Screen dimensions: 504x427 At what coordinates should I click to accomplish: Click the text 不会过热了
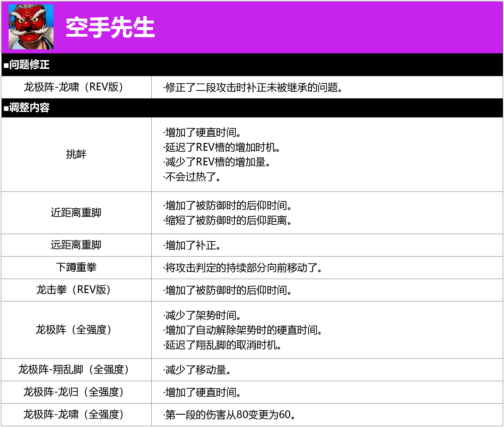[x=192, y=177]
